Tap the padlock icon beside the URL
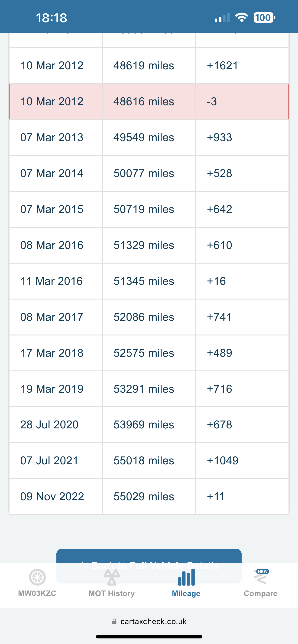 [x=114, y=622]
